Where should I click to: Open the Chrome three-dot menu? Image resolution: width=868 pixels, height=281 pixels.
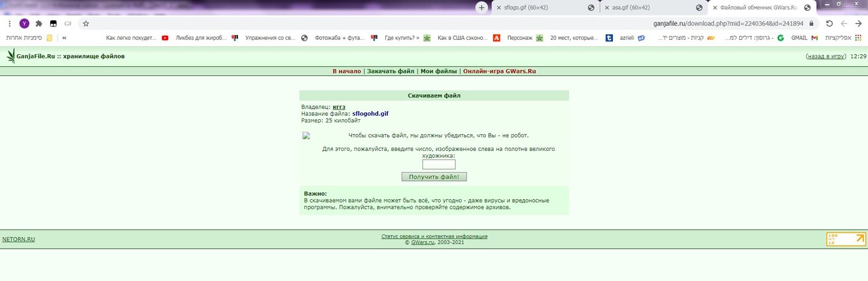[8, 23]
